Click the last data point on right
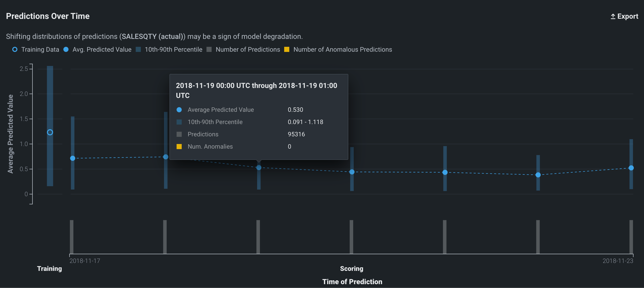The image size is (644, 288). point(631,168)
